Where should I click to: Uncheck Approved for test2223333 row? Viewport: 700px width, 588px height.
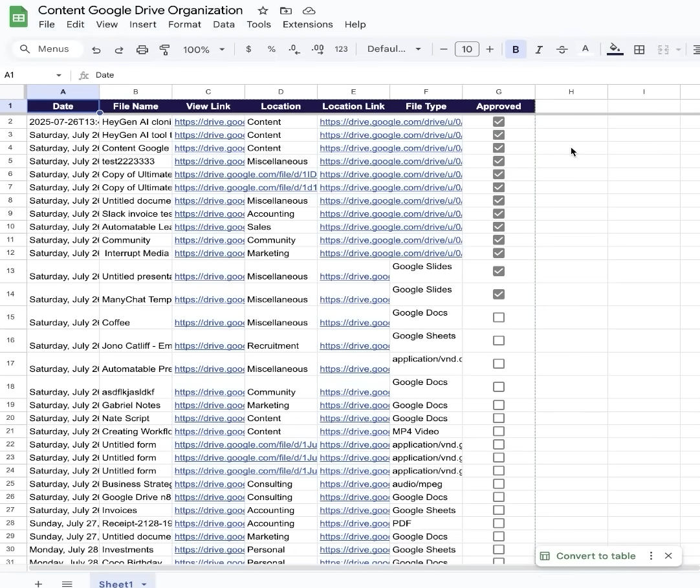coord(499,161)
